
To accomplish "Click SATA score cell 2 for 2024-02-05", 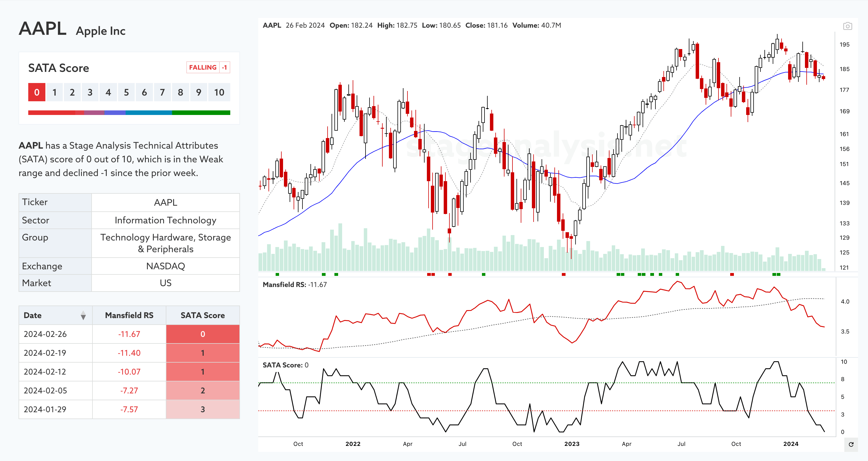I will pos(203,391).
